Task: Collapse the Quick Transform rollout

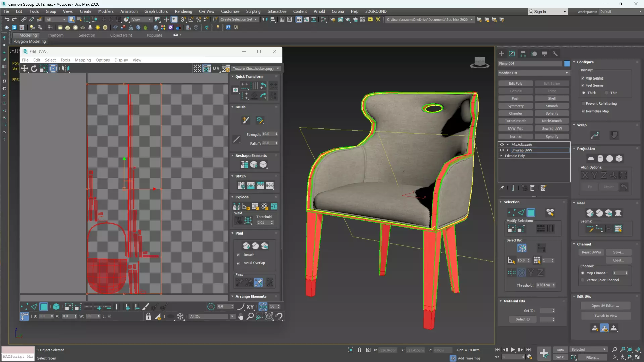Action: pos(232,77)
